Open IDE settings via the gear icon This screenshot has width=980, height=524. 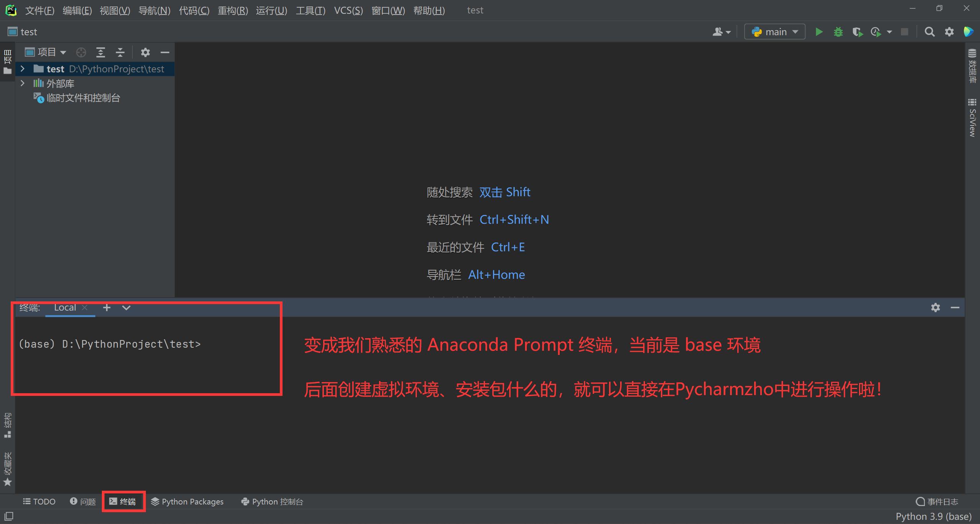pos(950,32)
